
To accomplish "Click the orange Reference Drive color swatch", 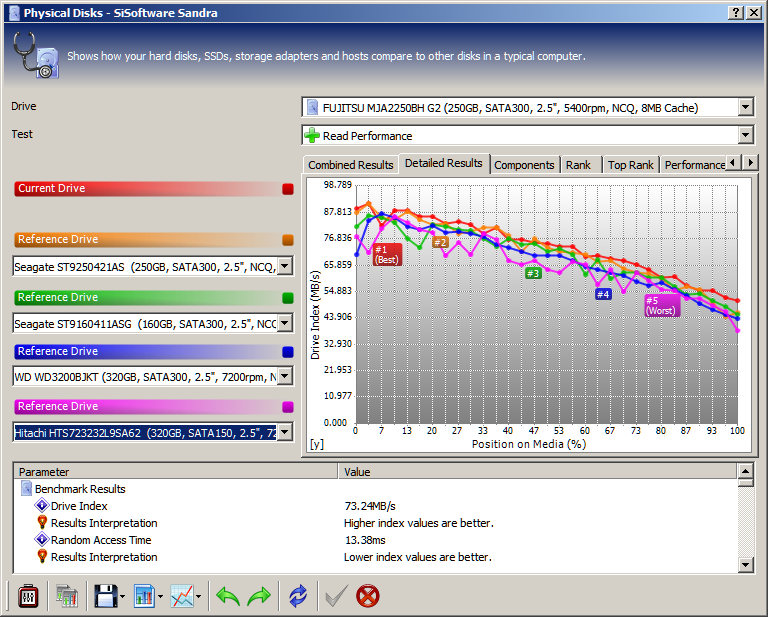I will pos(288,240).
